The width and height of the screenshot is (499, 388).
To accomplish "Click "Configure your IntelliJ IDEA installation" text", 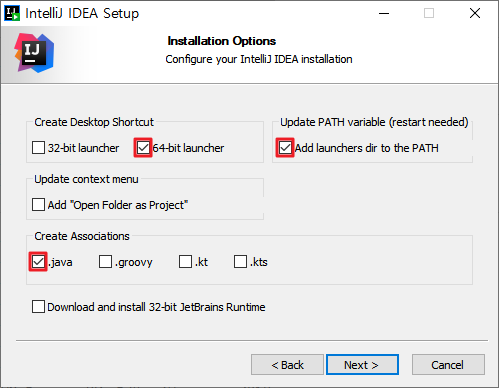I will click(x=259, y=59).
